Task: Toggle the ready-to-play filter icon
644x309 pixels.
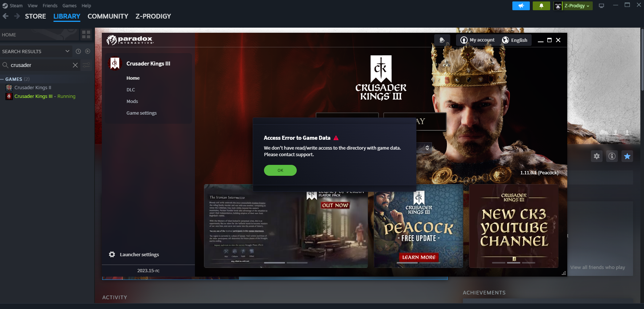Action: (88, 51)
